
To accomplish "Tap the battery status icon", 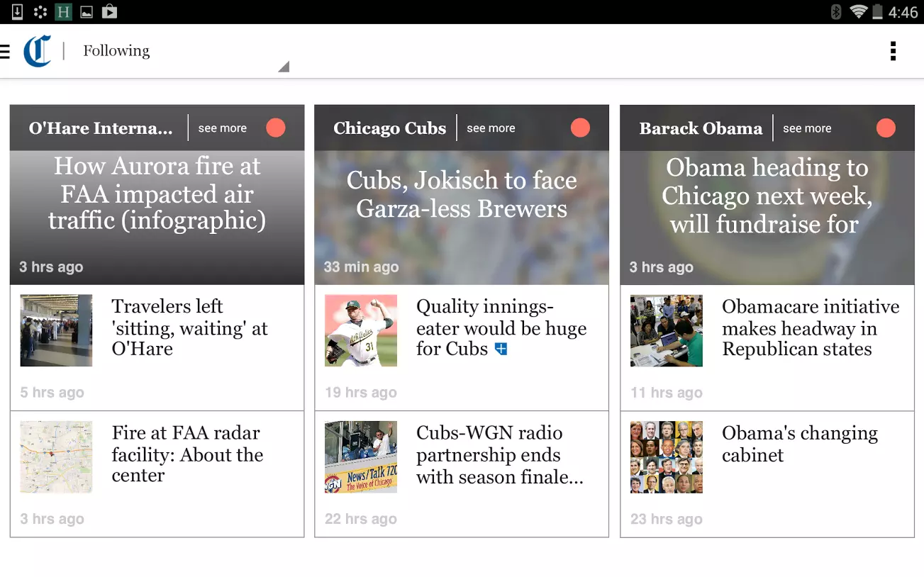I will pyautogui.click(x=878, y=12).
